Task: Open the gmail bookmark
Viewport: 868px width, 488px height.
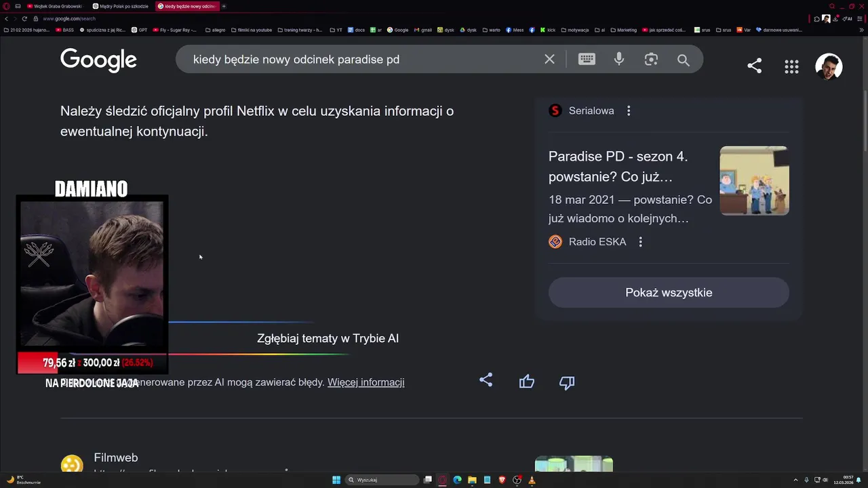Action: [423, 30]
